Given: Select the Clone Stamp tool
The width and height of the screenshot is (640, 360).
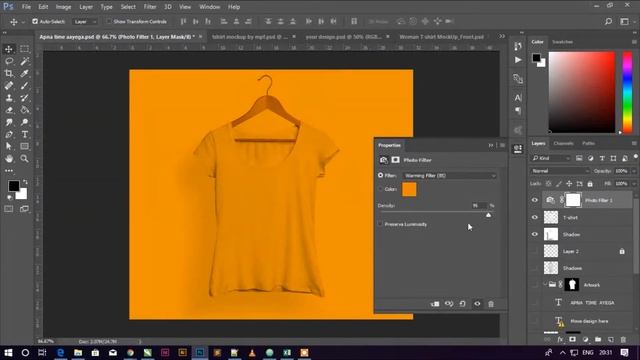Looking at the screenshot, I should (x=9, y=98).
